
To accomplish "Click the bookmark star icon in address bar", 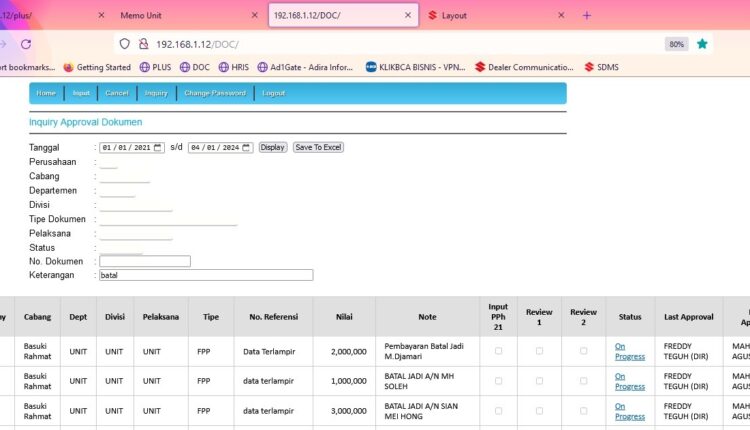I will coord(703,44).
